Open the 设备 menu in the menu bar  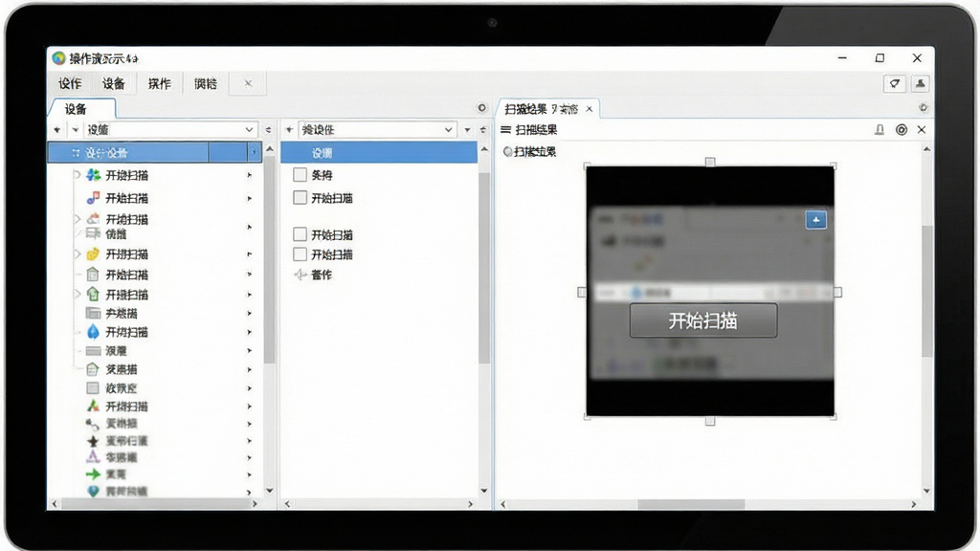coord(114,84)
